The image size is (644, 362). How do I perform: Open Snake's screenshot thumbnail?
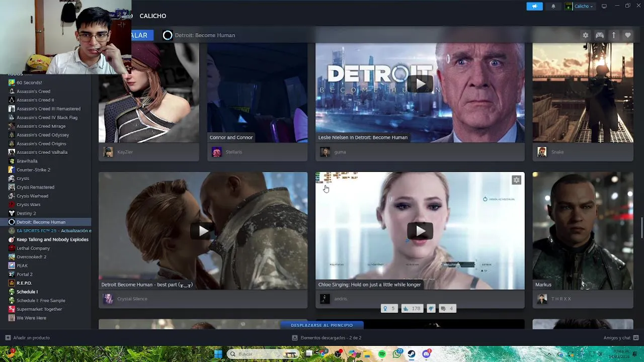(x=583, y=93)
